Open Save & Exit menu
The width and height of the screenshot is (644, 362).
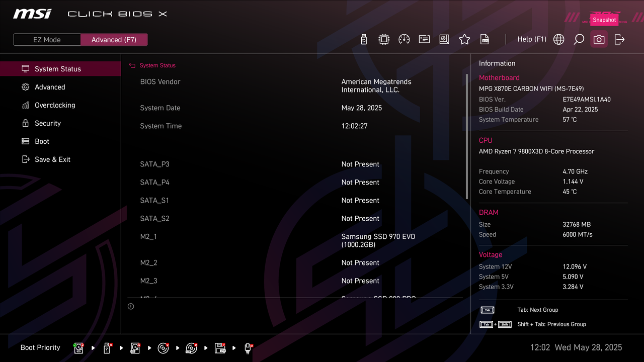point(60,159)
